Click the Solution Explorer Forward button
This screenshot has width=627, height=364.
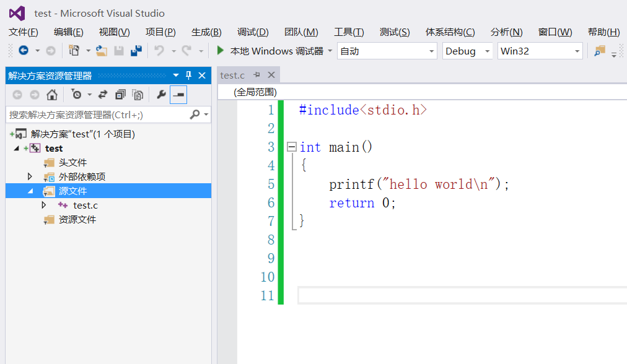[x=35, y=95]
